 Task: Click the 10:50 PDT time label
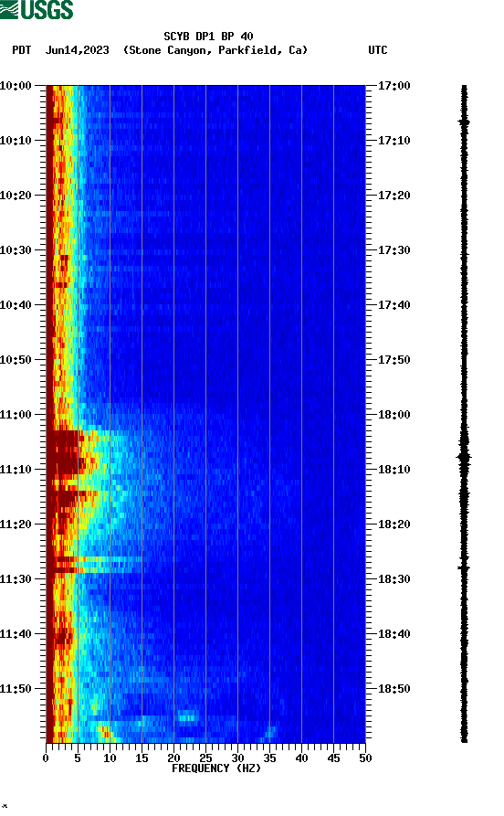pos(16,360)
